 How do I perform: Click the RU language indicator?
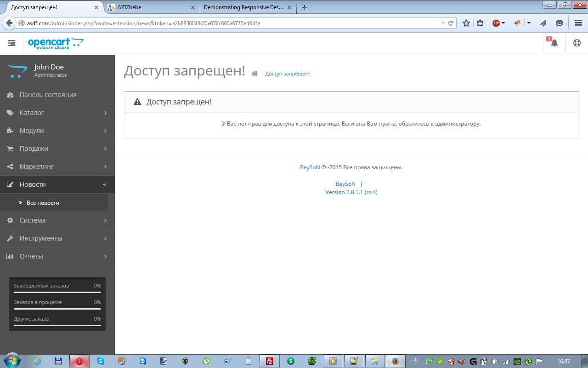[415, 360]
